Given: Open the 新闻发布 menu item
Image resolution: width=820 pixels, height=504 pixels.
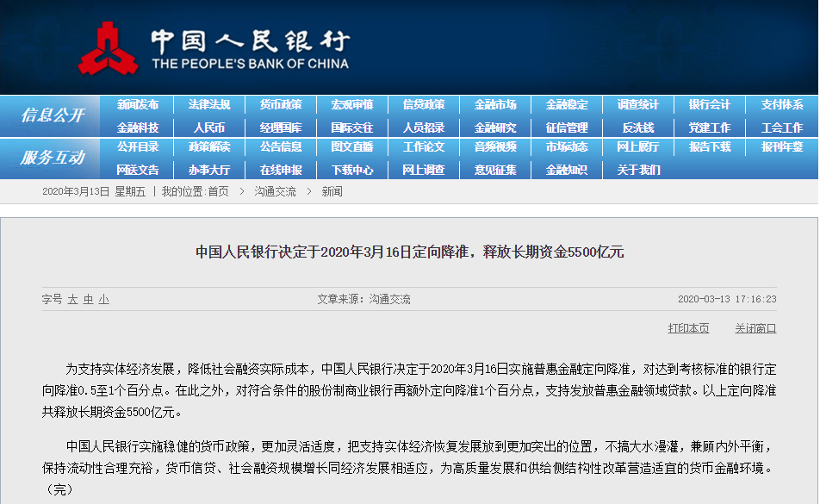Looking at the screenshot, I should [x=138, y=105].
